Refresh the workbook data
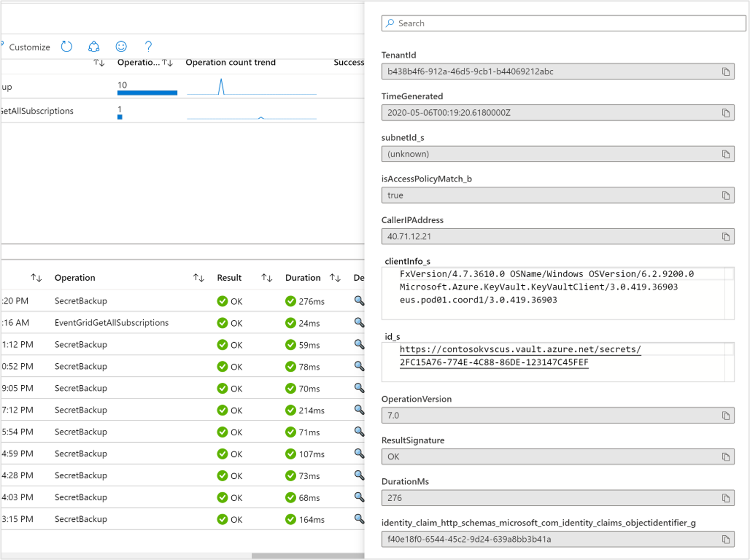The height and width of the screenshot is (560, 750). click(x=67, y=47)
